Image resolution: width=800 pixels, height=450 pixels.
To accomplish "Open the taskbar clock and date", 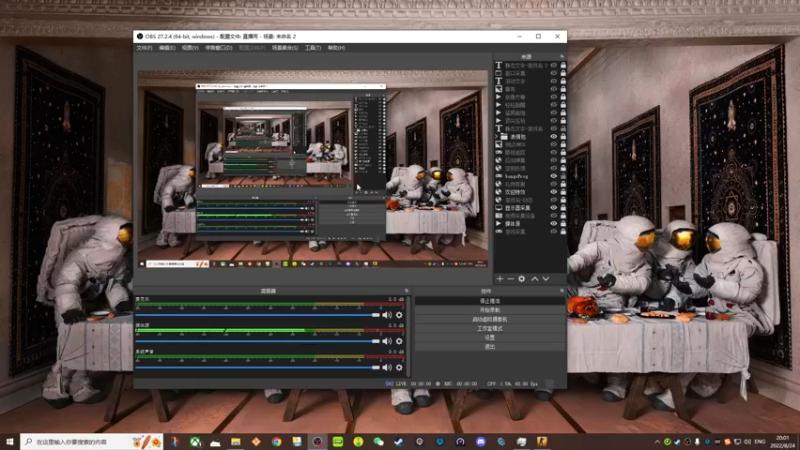I will pos(783,442).
